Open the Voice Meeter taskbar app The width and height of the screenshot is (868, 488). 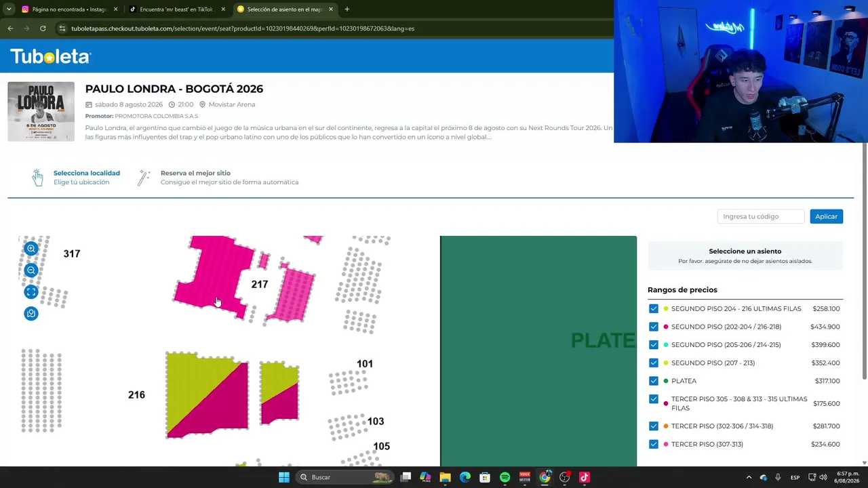pos(524,477)
